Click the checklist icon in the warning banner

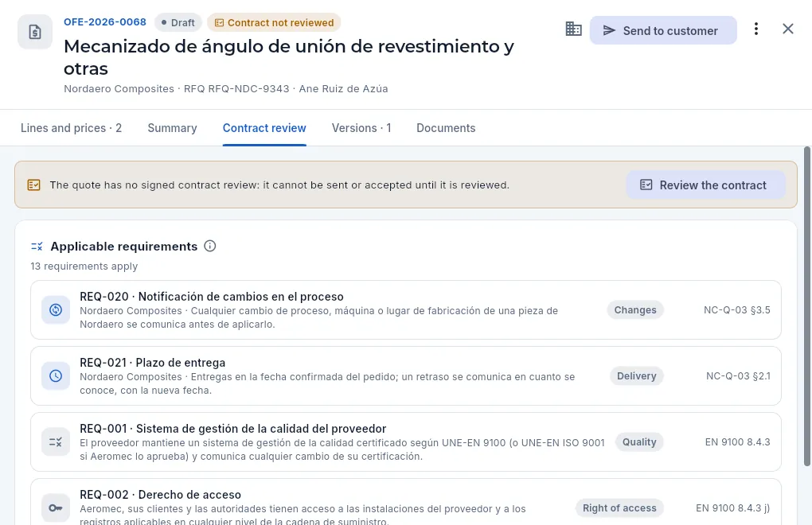pos(33,185)
